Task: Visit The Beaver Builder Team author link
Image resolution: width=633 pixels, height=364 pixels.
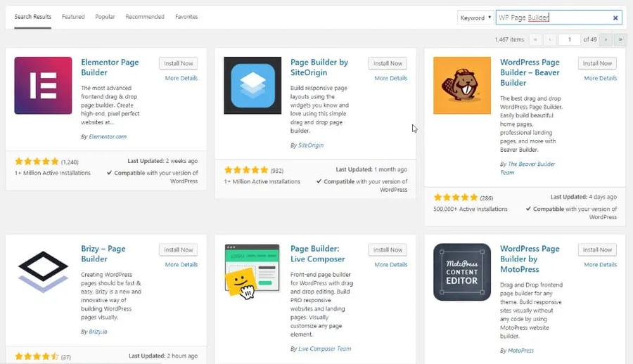Action: pyautogui.click(x=527, y=168)
